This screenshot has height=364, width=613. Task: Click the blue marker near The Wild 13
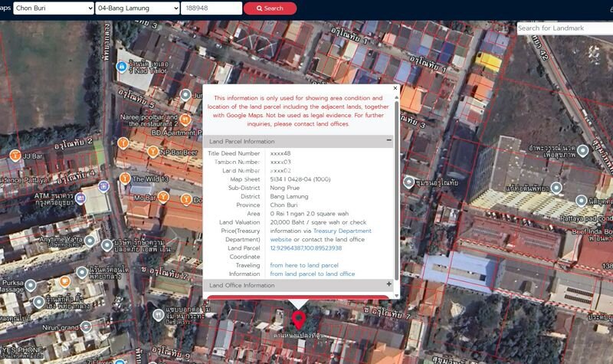103,186
